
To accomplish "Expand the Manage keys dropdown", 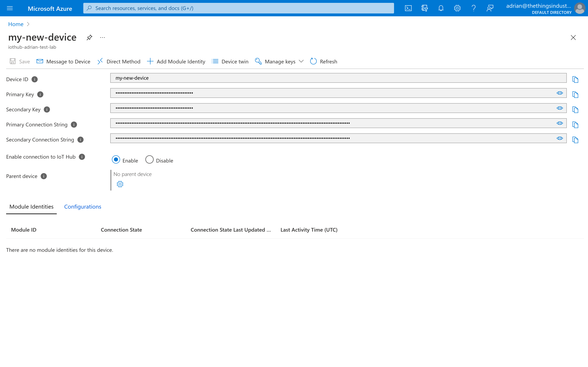I will 301,61.
